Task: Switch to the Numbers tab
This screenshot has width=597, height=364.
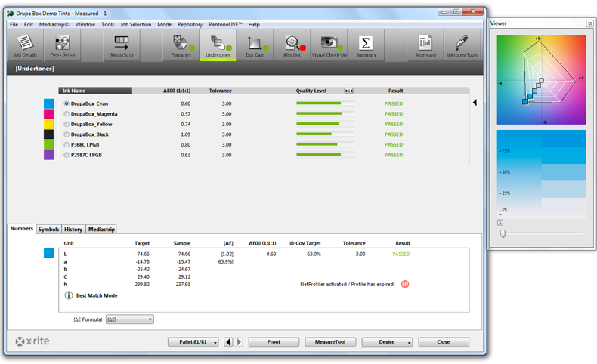Action: coord(22,229)
